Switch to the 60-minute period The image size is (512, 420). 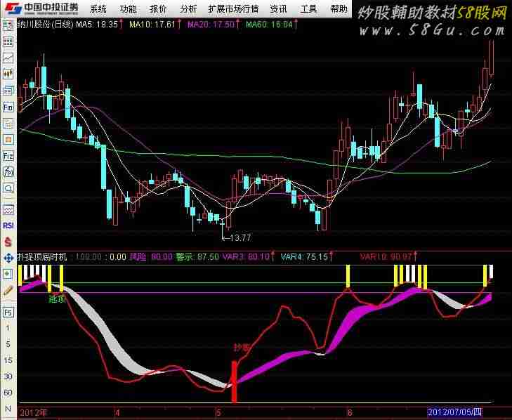pyautogui.click(x=8, y=393)
